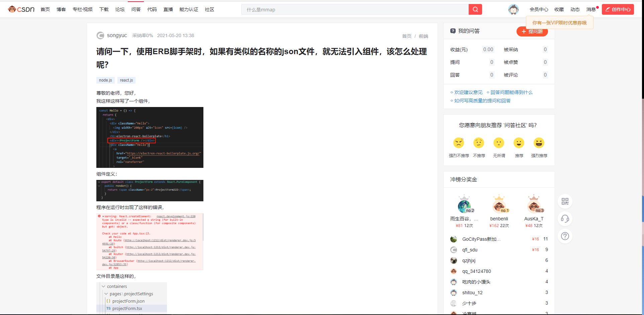The image size is (644, 315).
Task: Click the CSDN logo
Action: (x=21, y=9)
